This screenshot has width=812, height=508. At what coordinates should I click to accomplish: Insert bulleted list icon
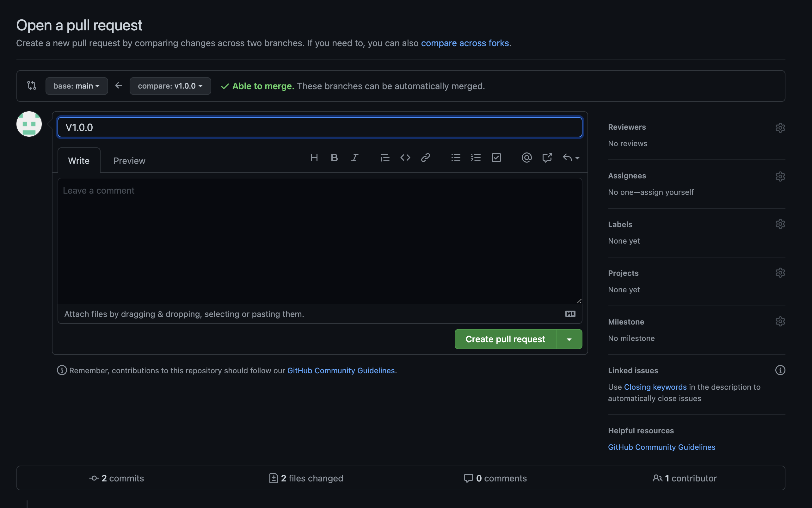pos(456,158)
